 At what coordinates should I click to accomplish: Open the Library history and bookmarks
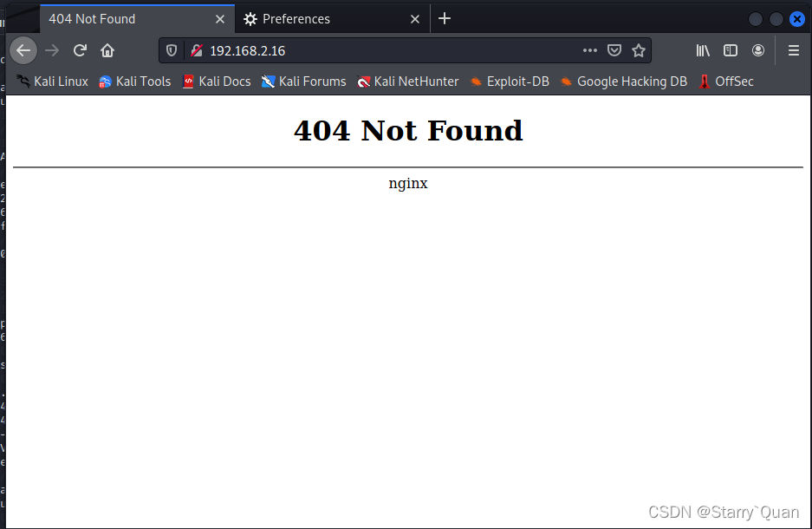[703, 50]
